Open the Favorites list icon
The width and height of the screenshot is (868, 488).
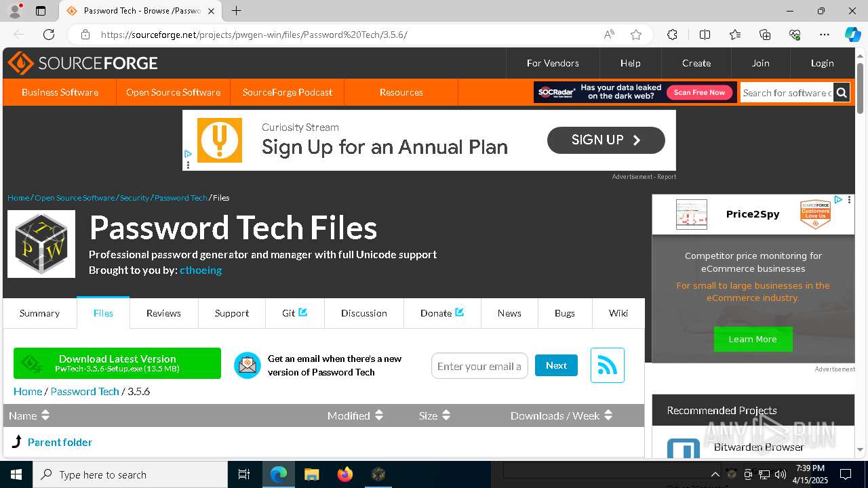(735, 35)
